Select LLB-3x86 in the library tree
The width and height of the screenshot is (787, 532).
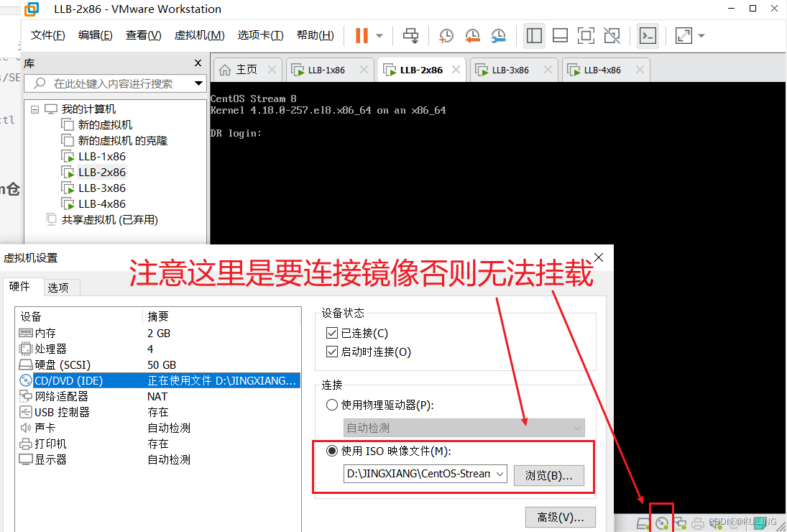102,188
